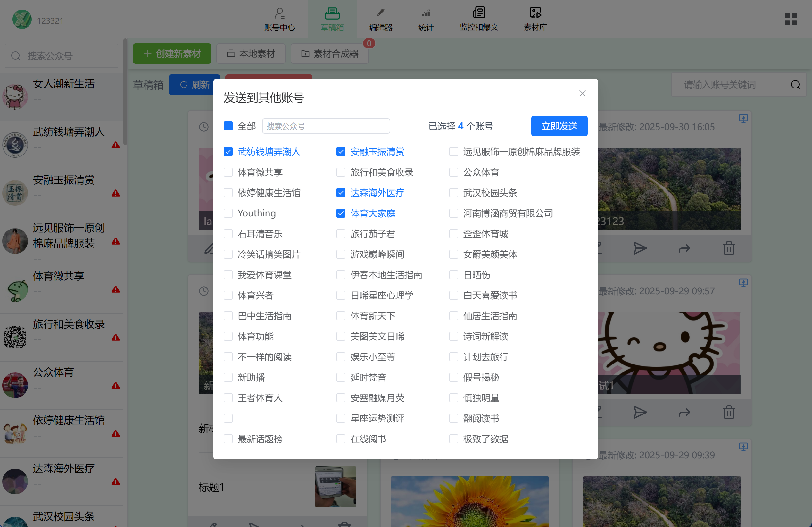This screenshot has height=527, width=812.
Task: Click the download icon beside 2025-09-29 09:57
Action: tap(743, 283)
